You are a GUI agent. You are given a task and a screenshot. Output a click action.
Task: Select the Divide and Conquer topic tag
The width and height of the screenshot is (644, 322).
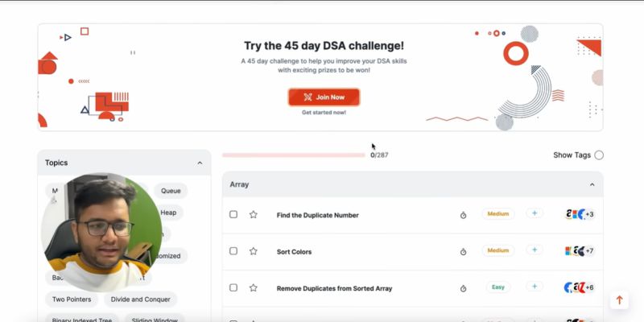pos(140,299)
